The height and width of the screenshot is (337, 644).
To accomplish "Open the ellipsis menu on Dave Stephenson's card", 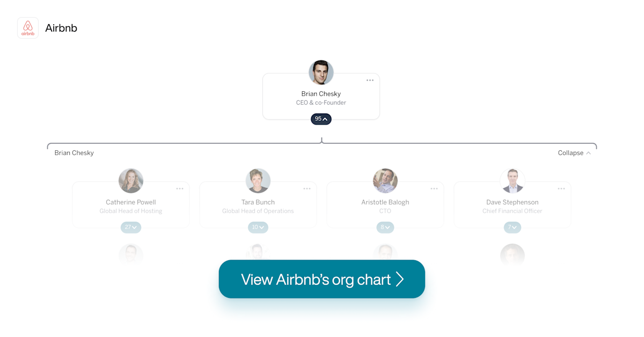I will 561,188.
